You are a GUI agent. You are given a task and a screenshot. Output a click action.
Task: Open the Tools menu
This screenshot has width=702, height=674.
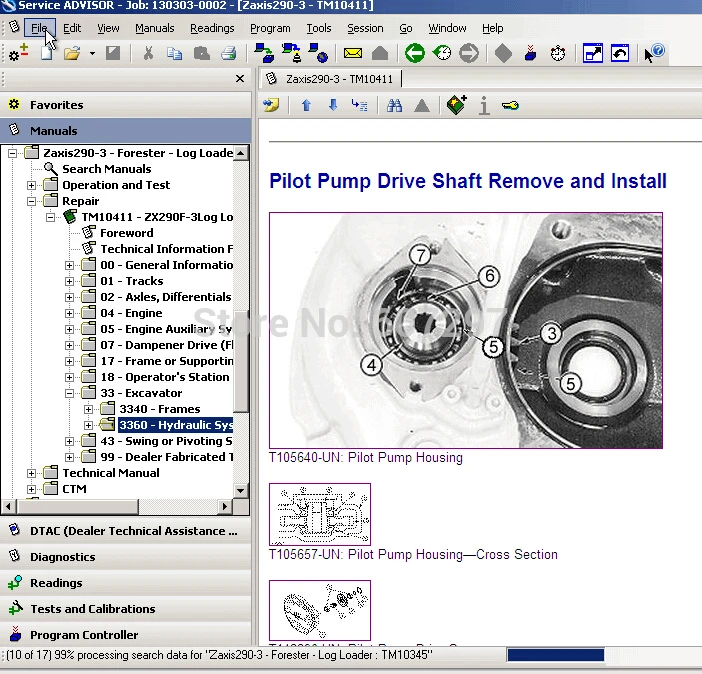point(318,28)
